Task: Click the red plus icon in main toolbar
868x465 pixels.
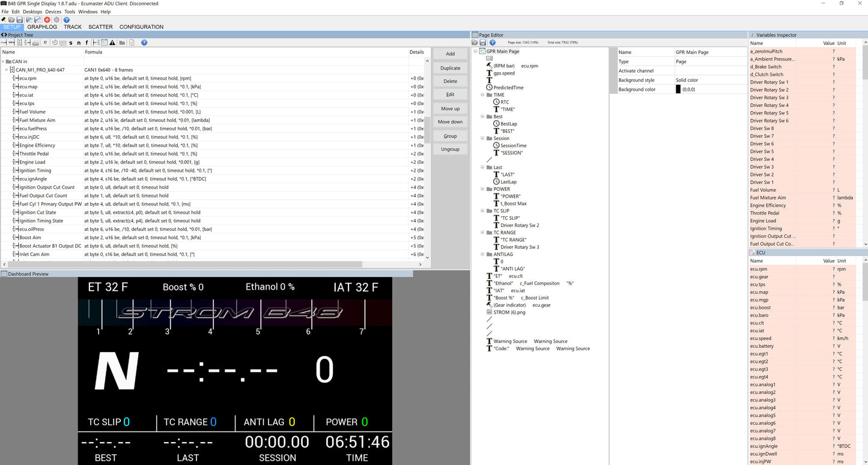Action: click(47, 20)
